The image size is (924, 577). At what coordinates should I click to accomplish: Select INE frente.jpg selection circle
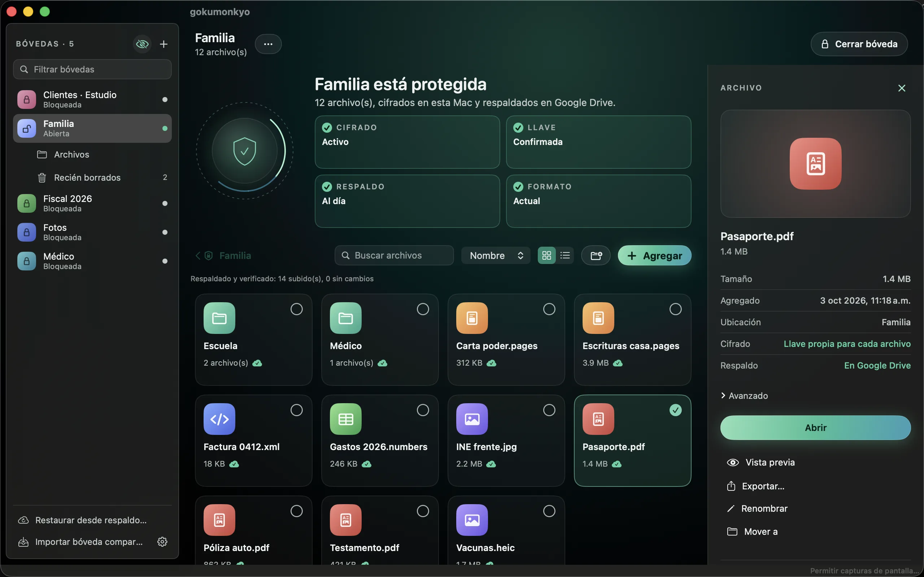[549, 410]
